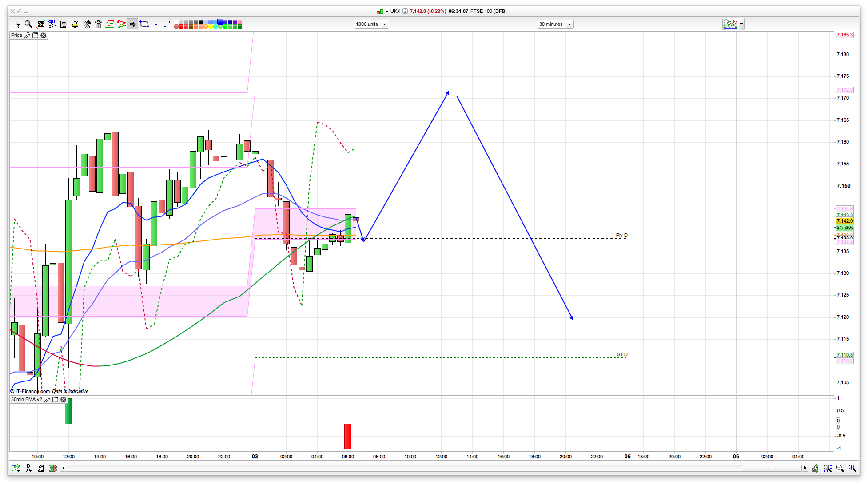This screenshot has height=485, width=868.
Task: Open the 1000 units dropdown
Action: point(371,24)
